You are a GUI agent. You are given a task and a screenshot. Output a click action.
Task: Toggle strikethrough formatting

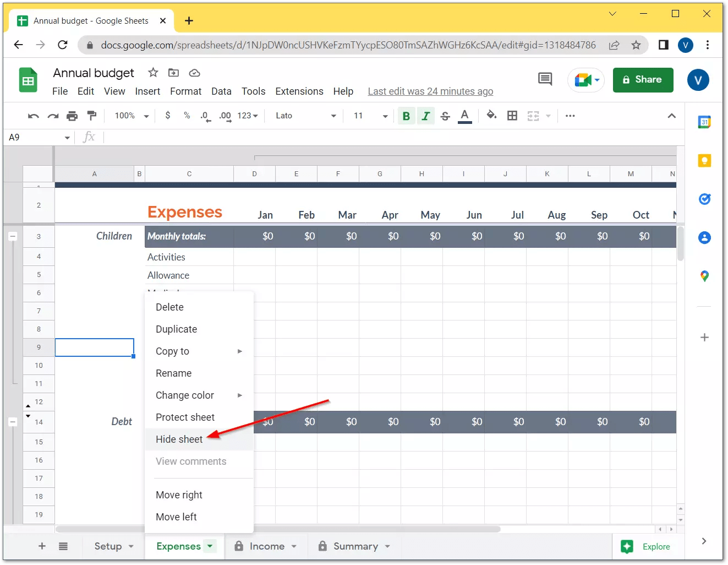click(445, 116)
